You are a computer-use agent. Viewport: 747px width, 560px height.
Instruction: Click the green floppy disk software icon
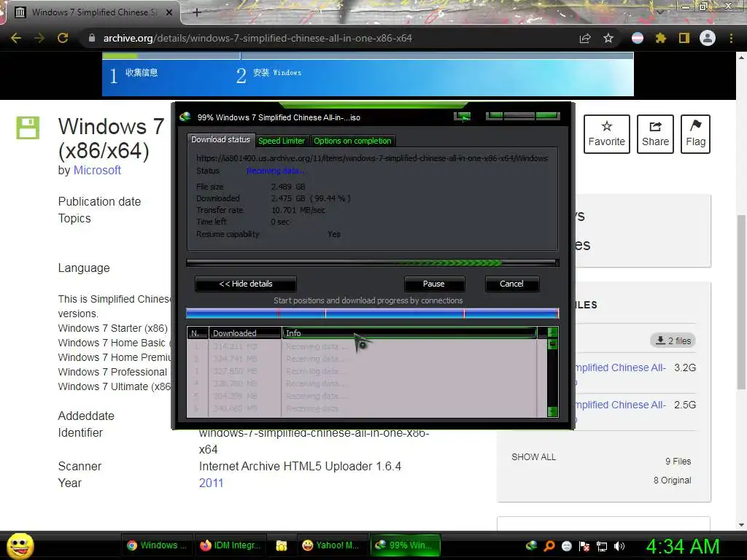[28, 128]
